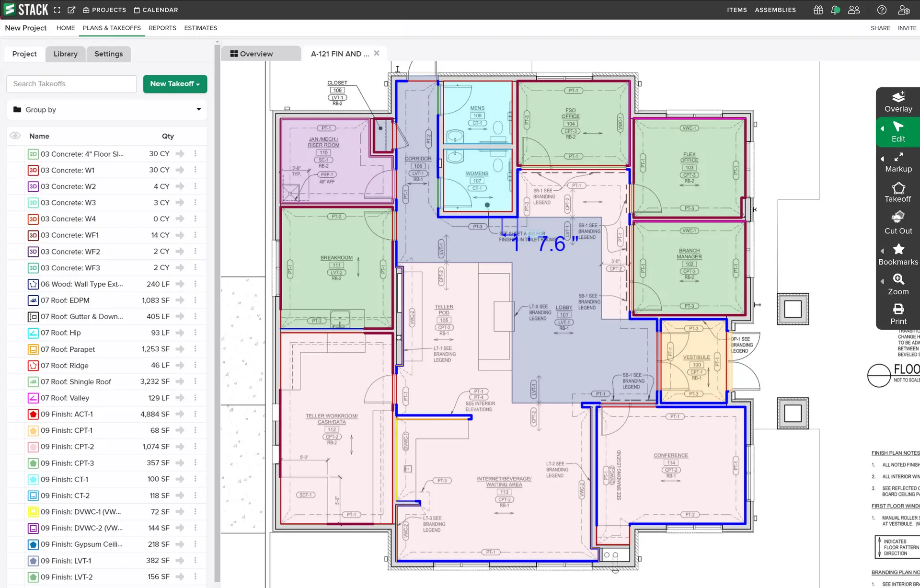Viewport: 920px width, 588px height.
Task: Close the A-121 FIN AND plan tab
Action: (377, 53)
